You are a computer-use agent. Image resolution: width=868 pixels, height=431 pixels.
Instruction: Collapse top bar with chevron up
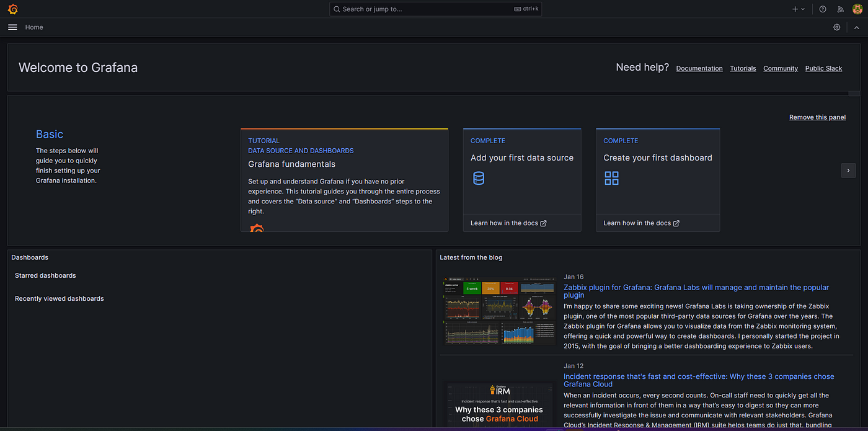pyautogui.click(x=857, y=27)
